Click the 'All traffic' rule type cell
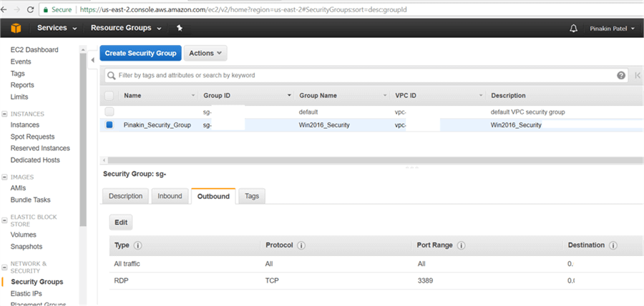This screenshot has width=644, height=306. [x=127, y=264]
